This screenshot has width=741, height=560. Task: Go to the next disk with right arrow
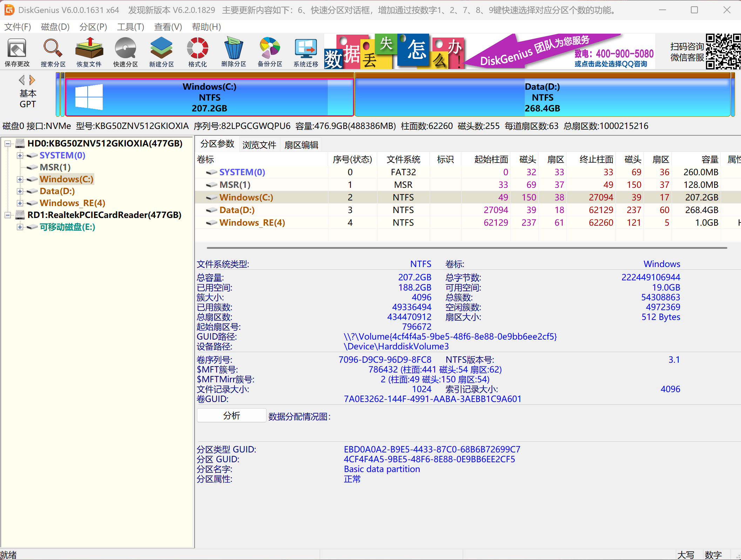[32, 80]
